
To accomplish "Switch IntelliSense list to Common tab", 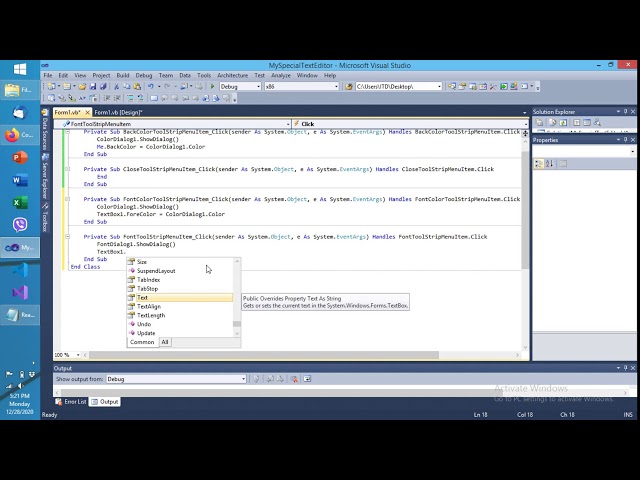I will tap(142, 342).
